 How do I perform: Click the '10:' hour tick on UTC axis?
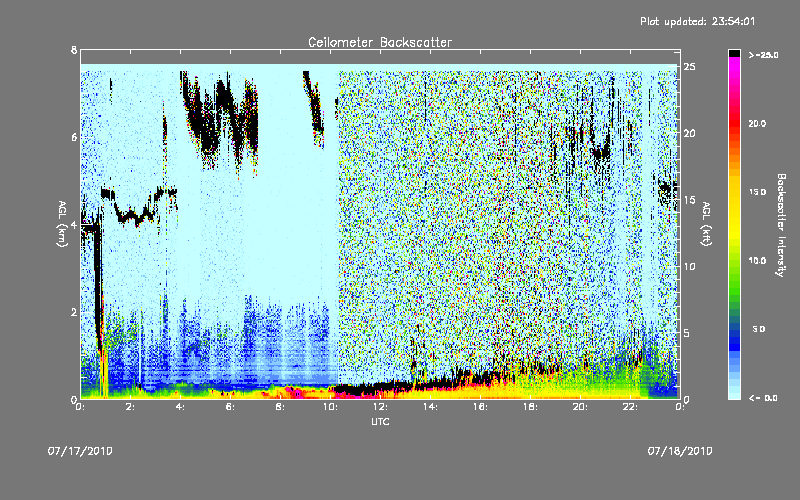[330, 407]
